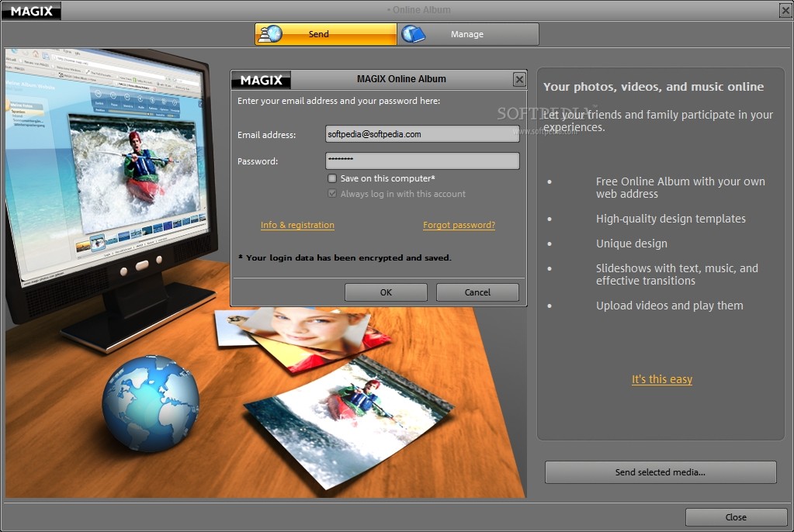Confirm login with the OK button
The width and height of the screenshot is (794, 532).
386,292
